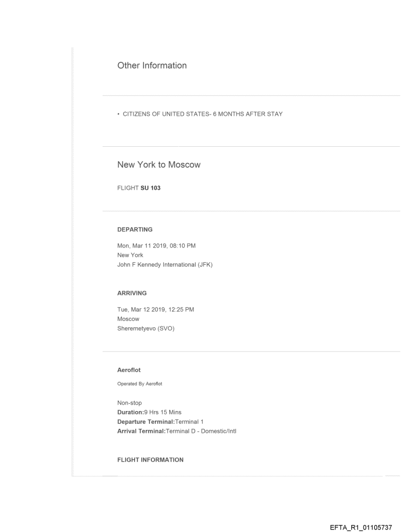Image resolution: width=405 pixels, height=532 pixels.
Task: Click the ARRIVING section label
Action: 132,293
